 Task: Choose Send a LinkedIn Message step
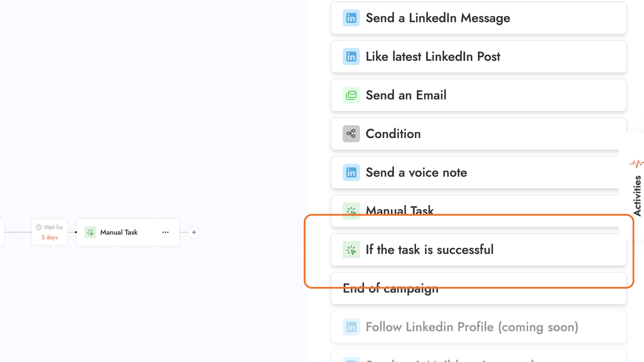click(x=478, y=18)
